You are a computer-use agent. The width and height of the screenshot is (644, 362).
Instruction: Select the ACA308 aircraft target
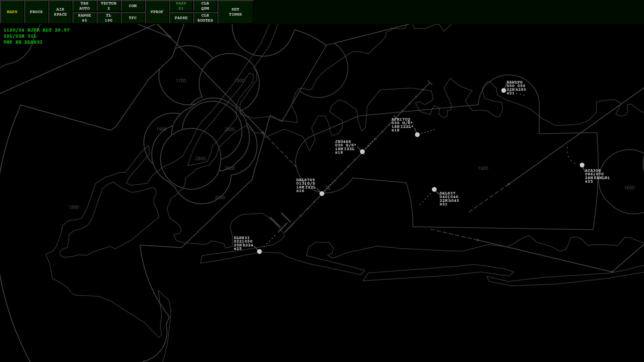coord(582,165)
